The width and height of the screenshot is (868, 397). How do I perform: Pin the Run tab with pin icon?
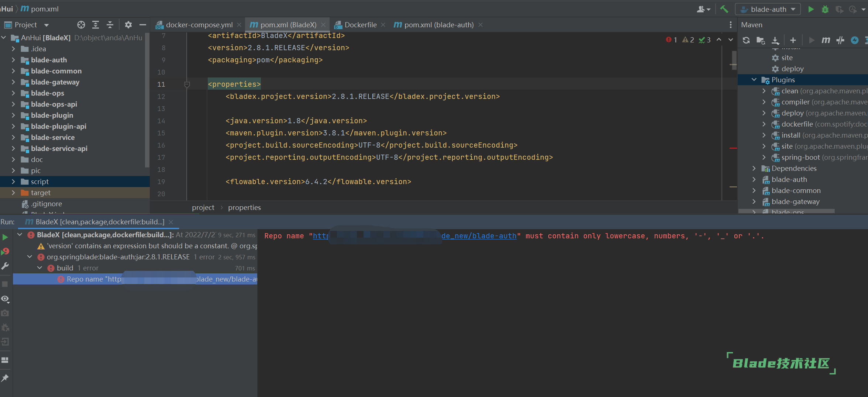[5, 378]
